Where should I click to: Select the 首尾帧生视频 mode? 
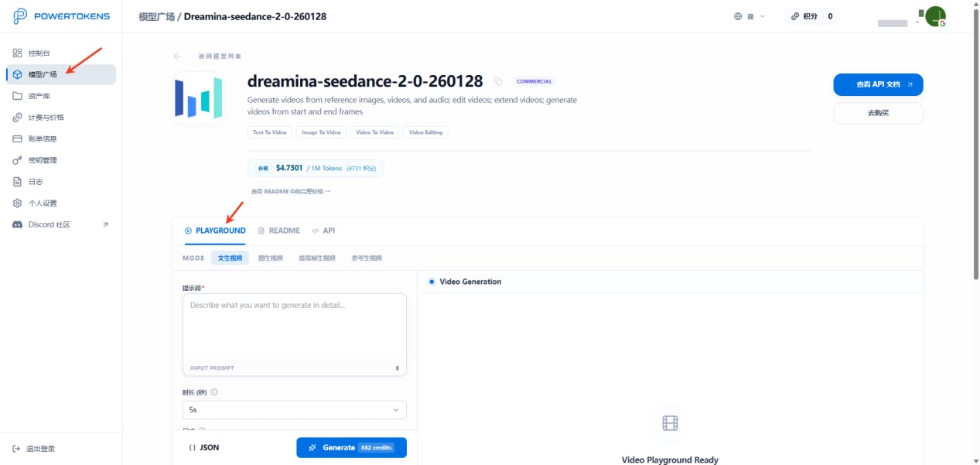coord(317,258)
